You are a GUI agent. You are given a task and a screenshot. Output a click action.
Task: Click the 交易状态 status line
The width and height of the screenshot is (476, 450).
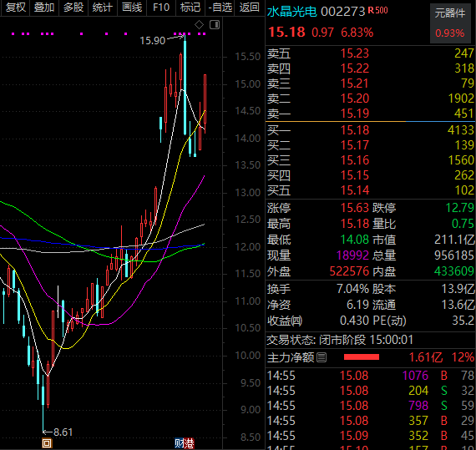tap(340, 340)
